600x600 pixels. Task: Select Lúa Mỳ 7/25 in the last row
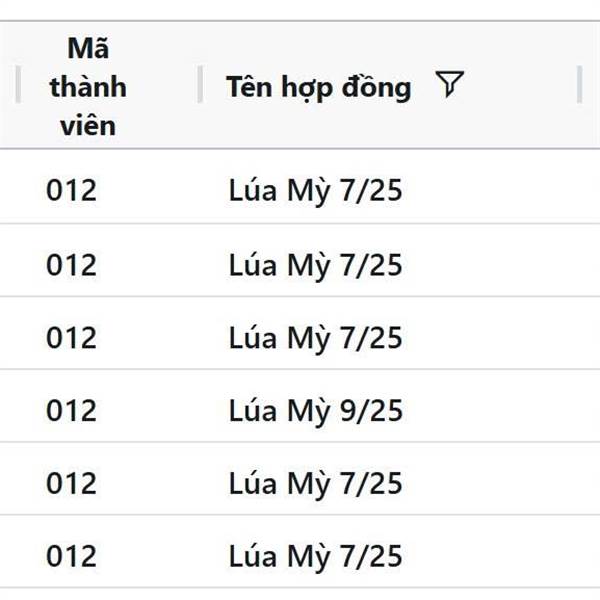point(315,556)
